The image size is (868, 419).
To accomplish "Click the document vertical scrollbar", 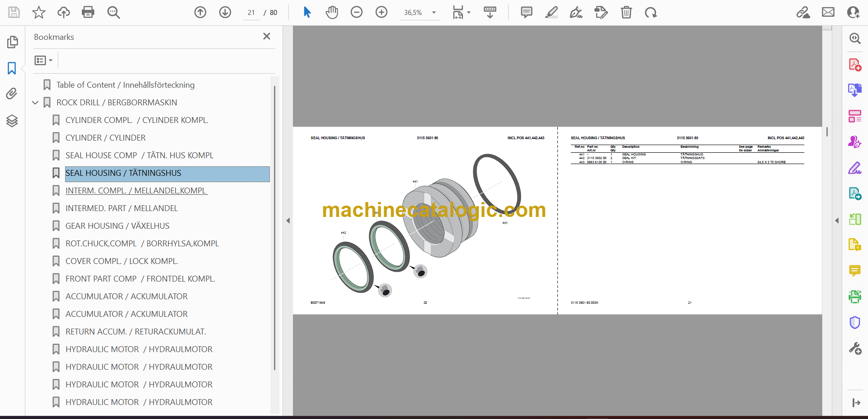I will (827, 132).
